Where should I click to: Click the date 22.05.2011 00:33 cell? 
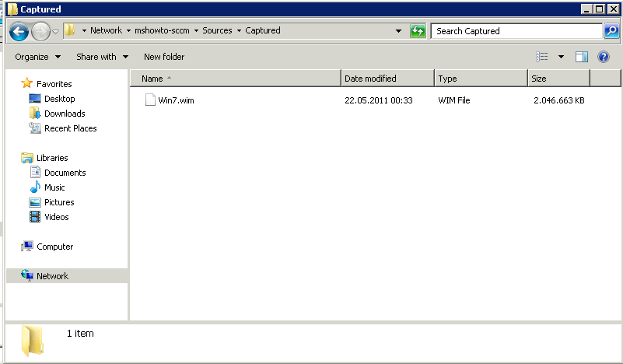[379, 100]
